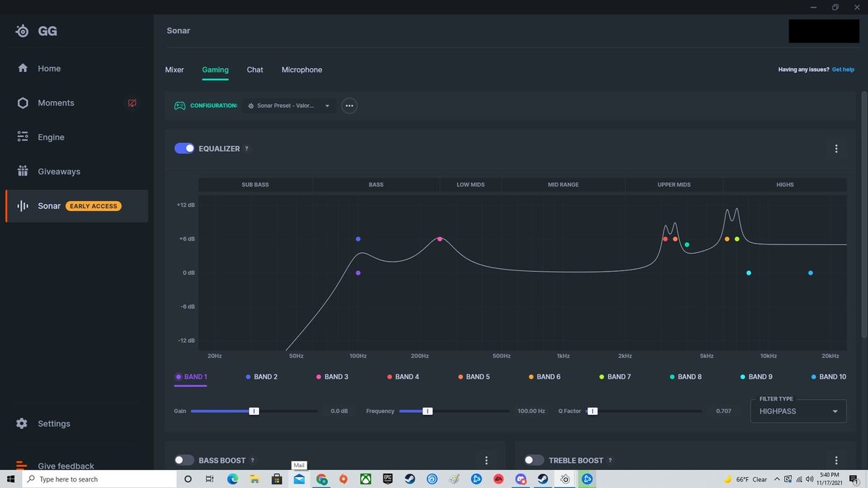Click the 0.707 Q Factor value
The image size is (868, 488).
[x=723, y=411]
